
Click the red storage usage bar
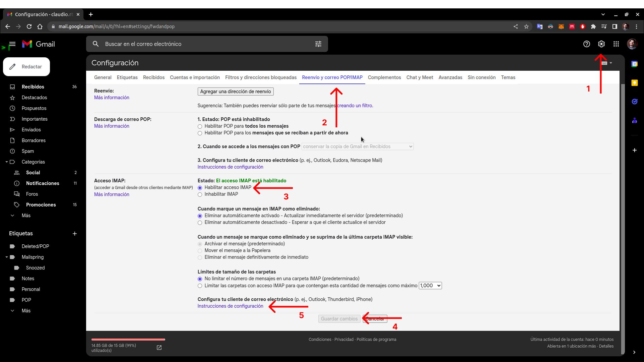[128, 339]
